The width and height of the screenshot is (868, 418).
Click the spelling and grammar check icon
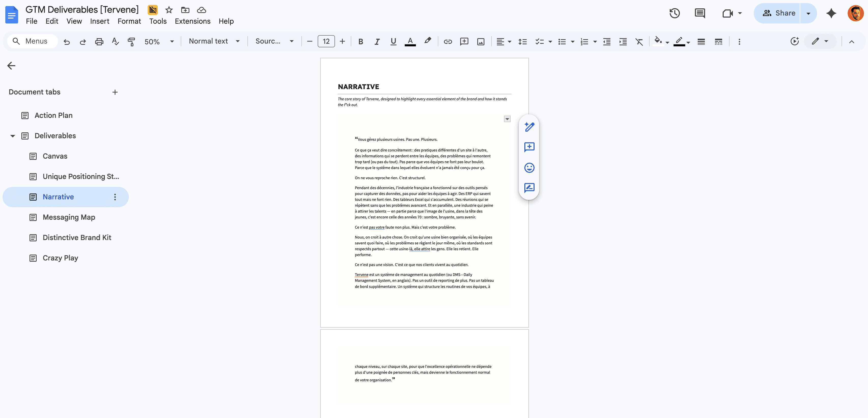tap(115, 41)
